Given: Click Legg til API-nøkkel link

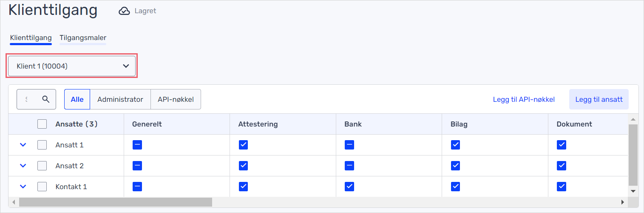Looking at the screenshot, I should pyautogui.click(x=524, y=99).
